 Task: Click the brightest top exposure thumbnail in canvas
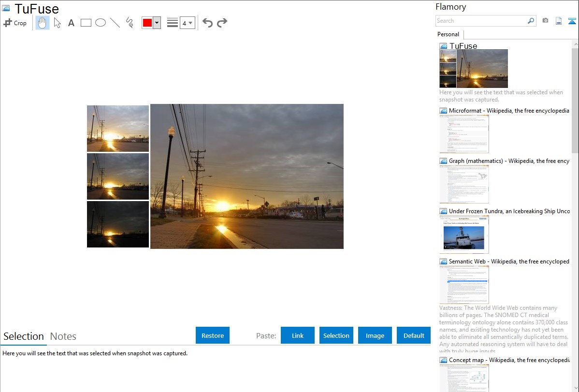(118, 129)
